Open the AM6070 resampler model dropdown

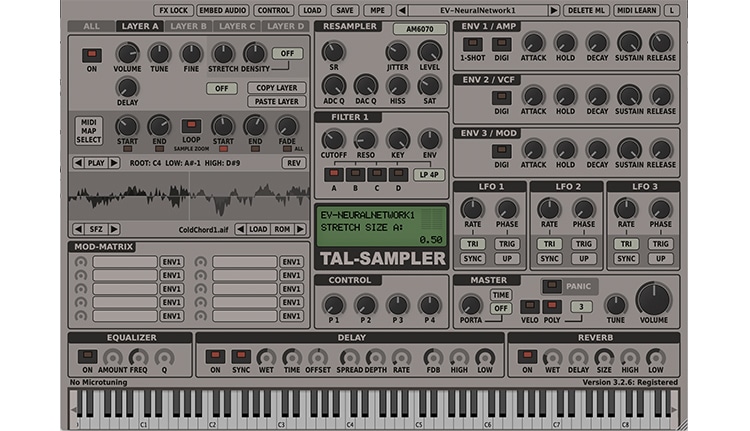point(419,29)
